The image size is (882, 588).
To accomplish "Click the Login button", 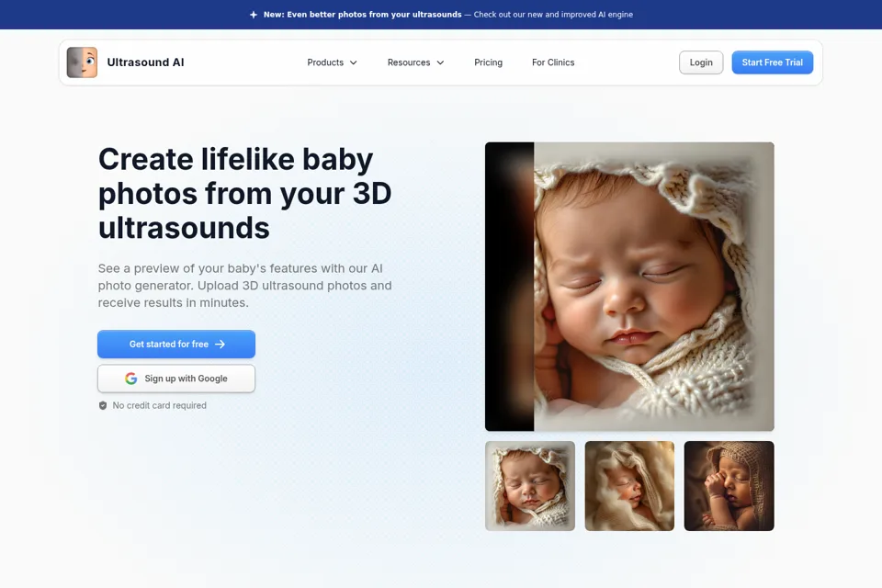I will click(701, 62).
